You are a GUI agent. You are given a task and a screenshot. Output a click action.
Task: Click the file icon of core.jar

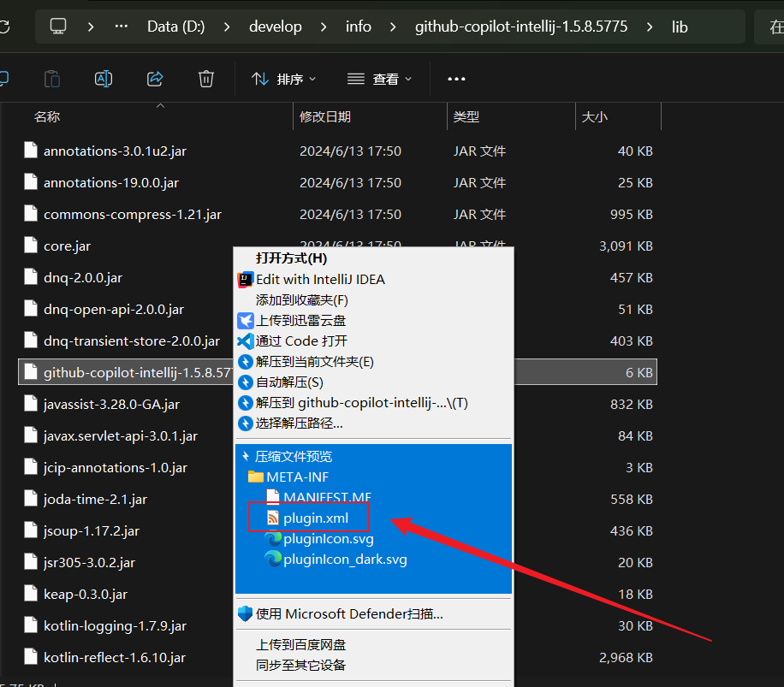[31, 246]
